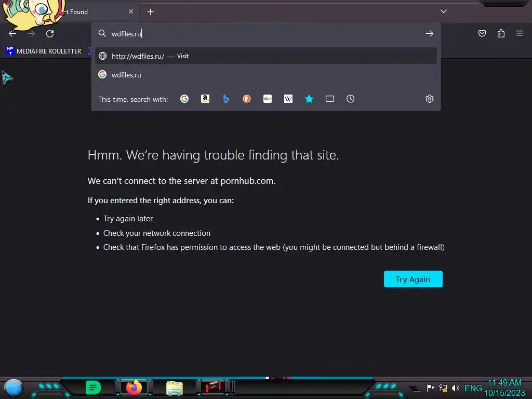Search this time with Amazon

click(205, 99)
